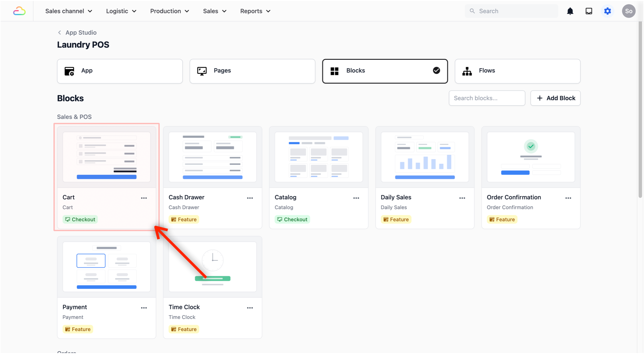Go back to App Studio

coord(77,33)
